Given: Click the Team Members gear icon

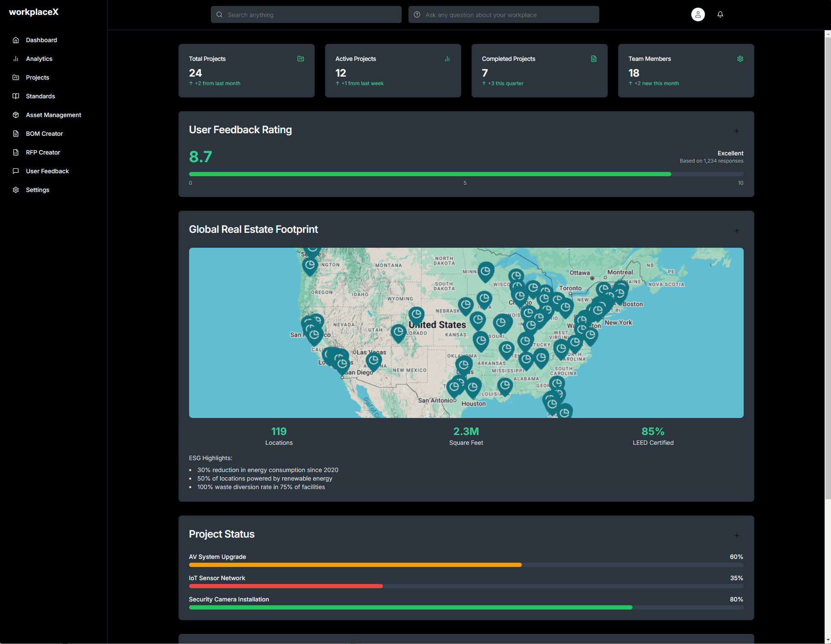Looking at the screenshot, I should [740, 59].
